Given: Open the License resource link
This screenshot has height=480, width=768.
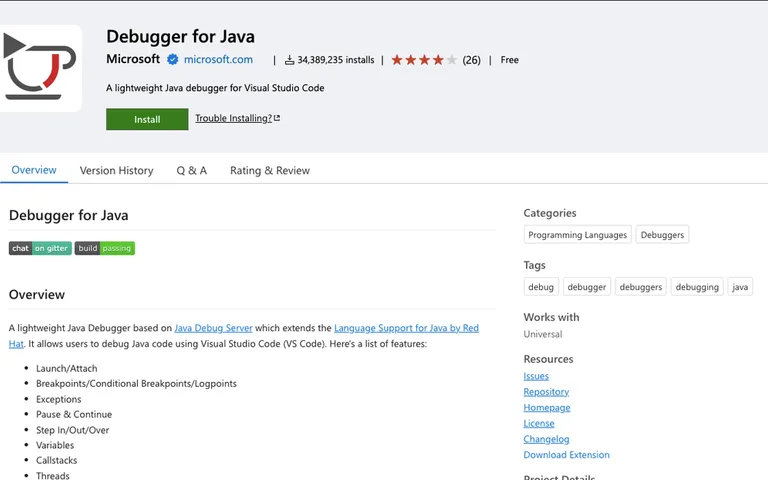Looking at the screenshot, I should pyautogui.click(x=539, y=423).
